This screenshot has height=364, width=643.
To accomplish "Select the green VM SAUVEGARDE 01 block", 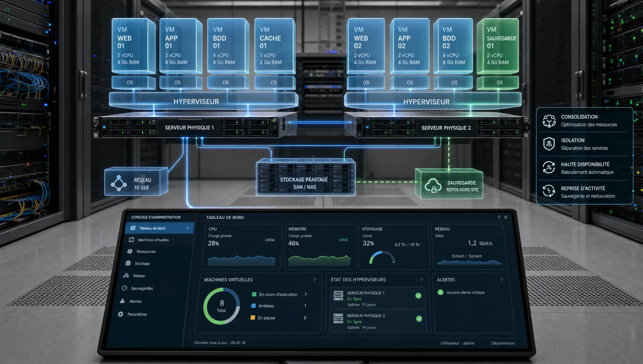I will tap(498, 46).
